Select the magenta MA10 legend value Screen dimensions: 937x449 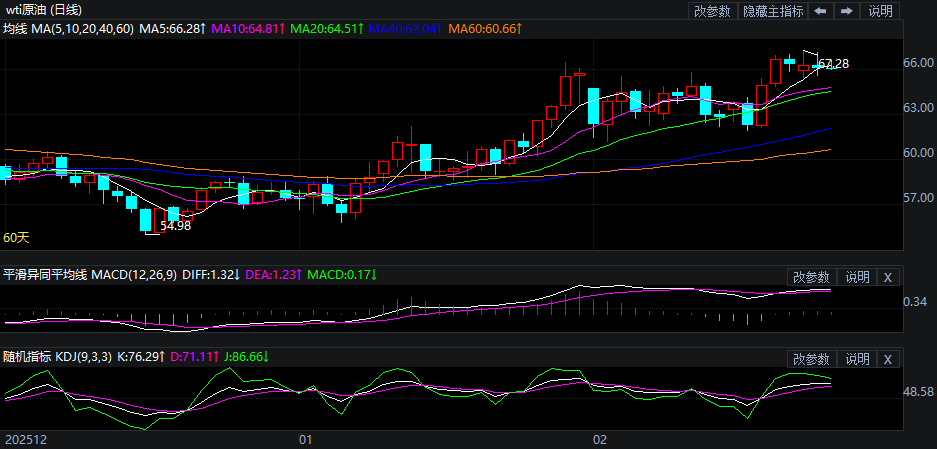pos(247,30)
